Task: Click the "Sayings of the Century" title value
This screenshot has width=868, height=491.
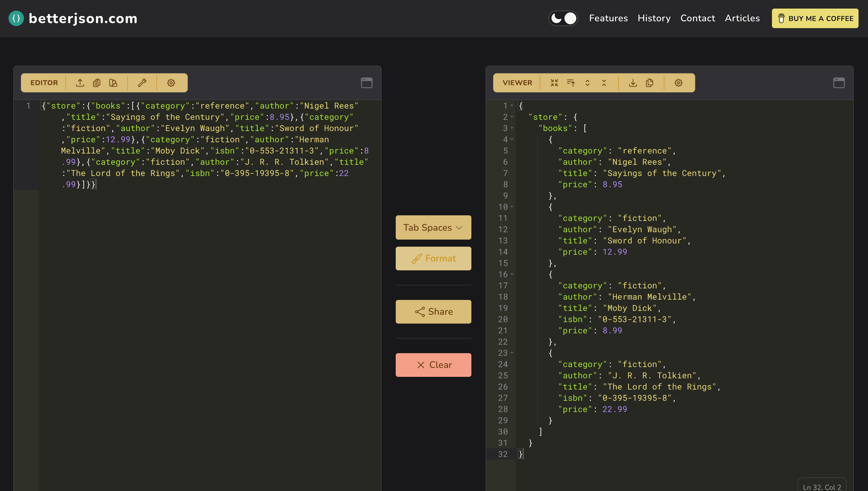Action: [x=662, y=173]
